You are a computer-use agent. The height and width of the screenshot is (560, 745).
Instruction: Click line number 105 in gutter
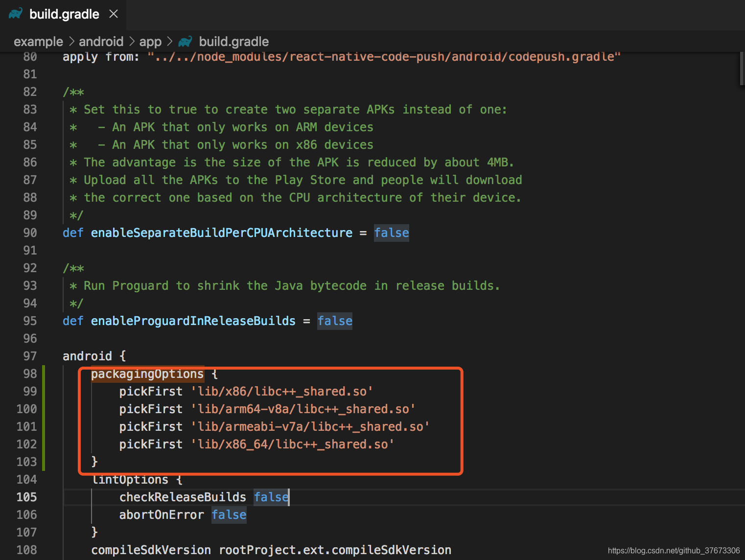point(26,497)
